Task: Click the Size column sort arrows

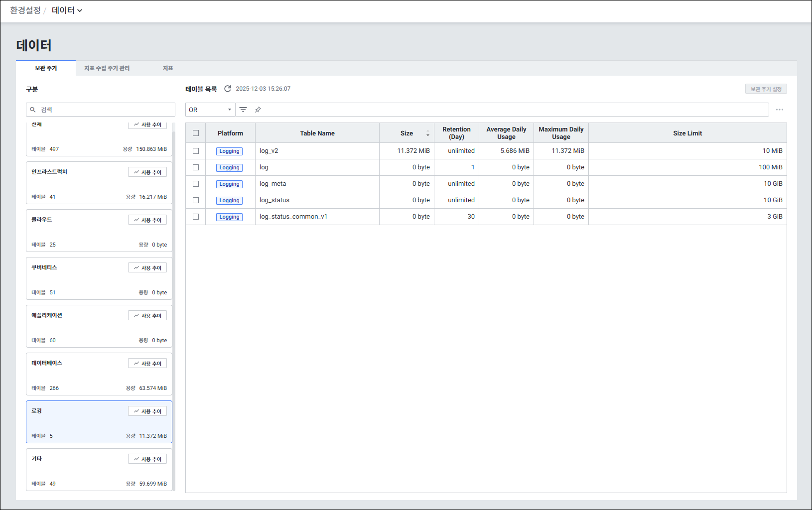Action: [427, 133]
